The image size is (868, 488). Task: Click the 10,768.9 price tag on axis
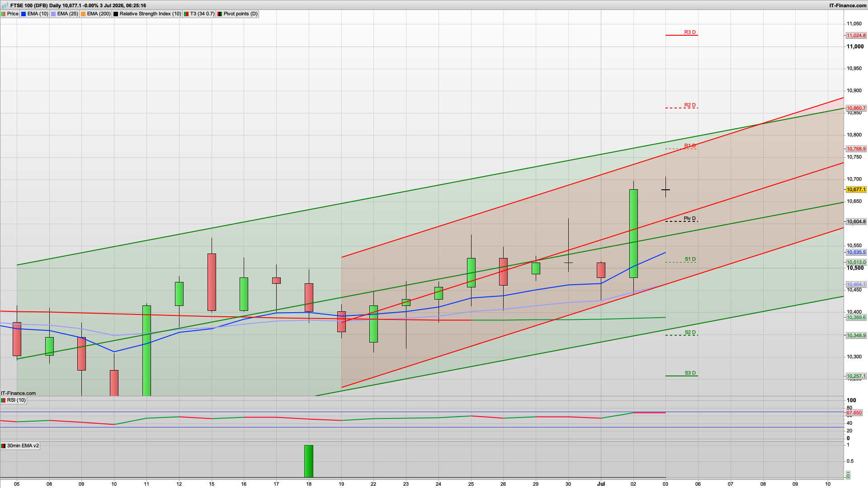pyautogui.click(x=856, y=149)
